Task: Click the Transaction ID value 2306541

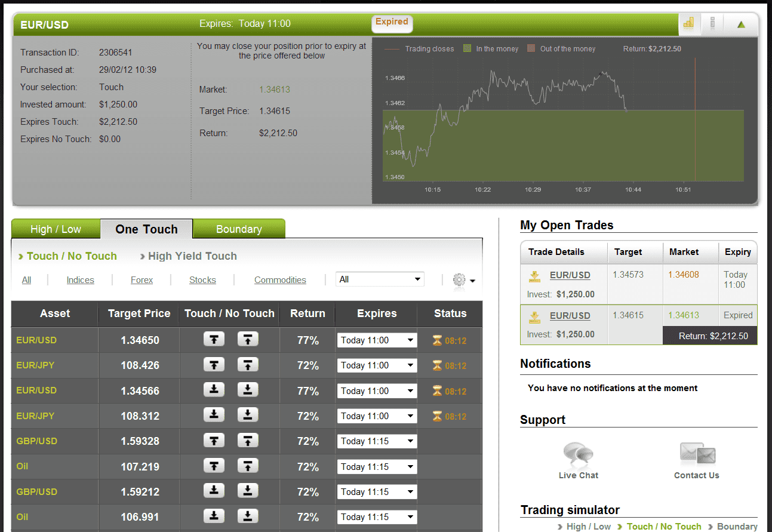Action: point(116,53)
